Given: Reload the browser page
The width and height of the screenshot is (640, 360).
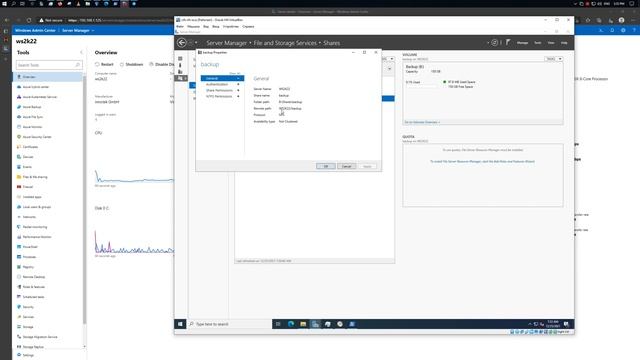Looking at the screenshot, I should click(x=29, y=20).
